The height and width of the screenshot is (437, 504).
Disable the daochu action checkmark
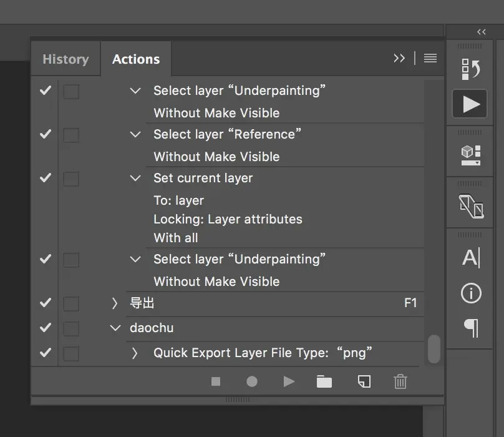(46, 328)
